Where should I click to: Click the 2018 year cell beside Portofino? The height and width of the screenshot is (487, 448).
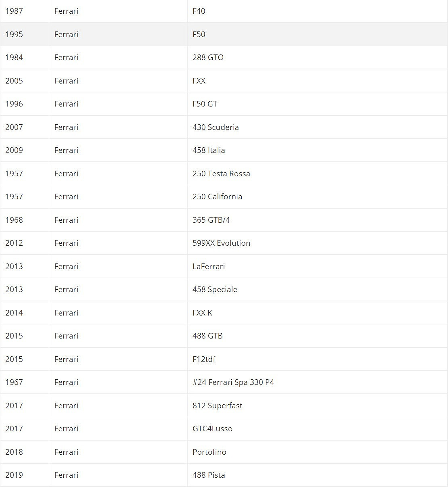[14, 452]
